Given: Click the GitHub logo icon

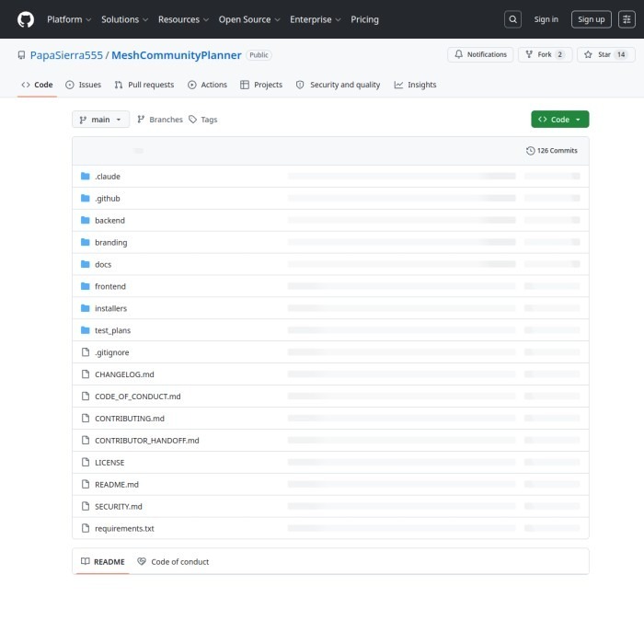Looking at the screenshot, I should pos(26,19).
